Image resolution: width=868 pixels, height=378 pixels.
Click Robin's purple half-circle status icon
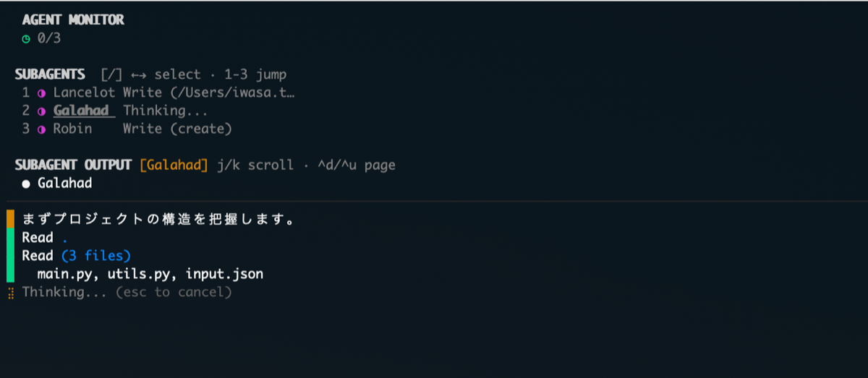(41, 129)
